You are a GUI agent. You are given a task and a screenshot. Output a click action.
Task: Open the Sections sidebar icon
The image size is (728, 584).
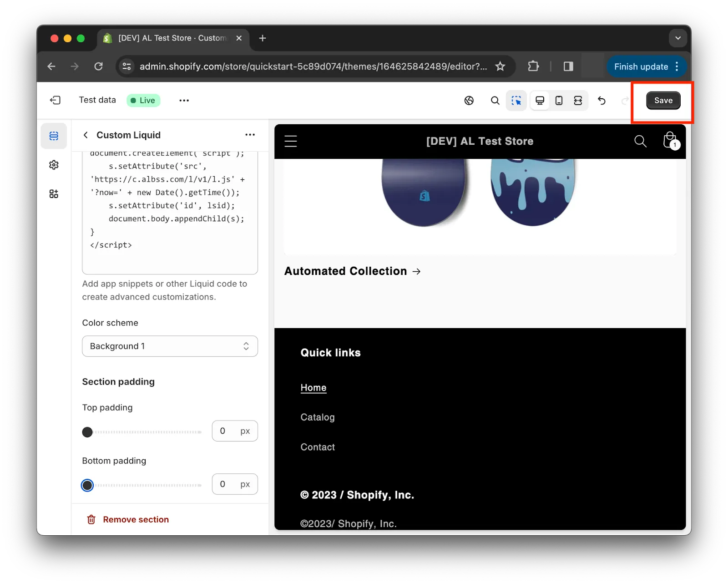click(54, 136)
